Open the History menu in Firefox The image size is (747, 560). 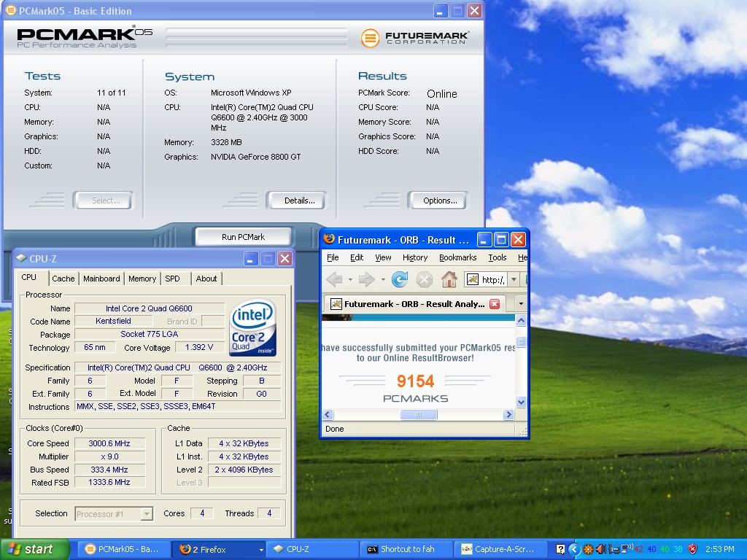pyautogui.click(x=415, y=257)
